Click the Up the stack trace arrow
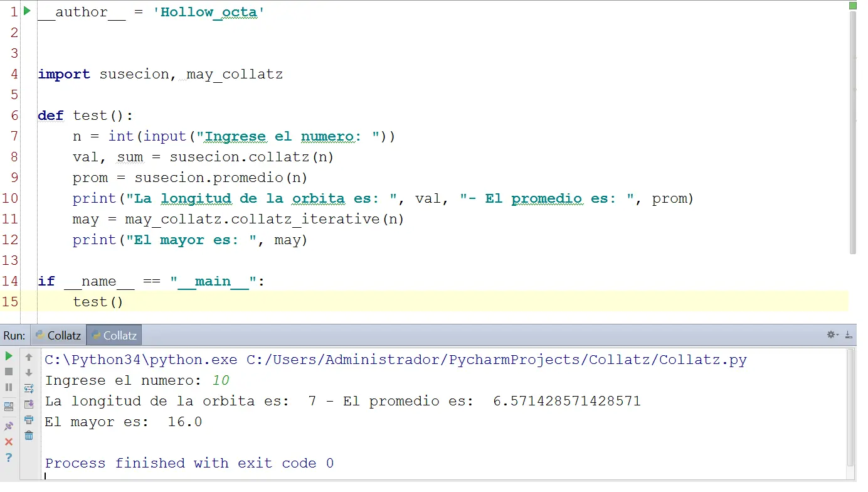 (x=29, y=357)
